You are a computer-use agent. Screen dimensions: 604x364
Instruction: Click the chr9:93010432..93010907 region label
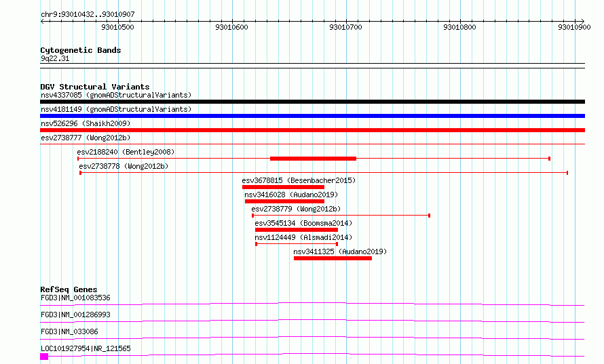tap(88, 14)
